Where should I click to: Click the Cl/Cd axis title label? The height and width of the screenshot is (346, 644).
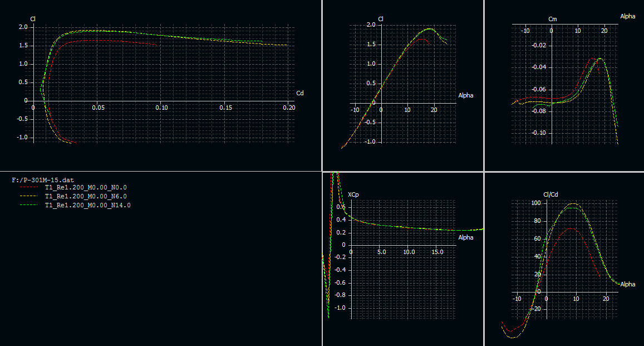[550, 194]
